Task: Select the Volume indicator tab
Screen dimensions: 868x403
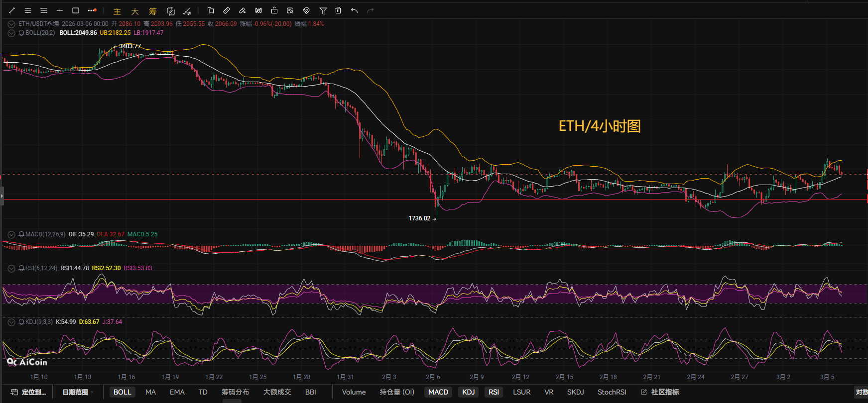Action: click(354, 392)
